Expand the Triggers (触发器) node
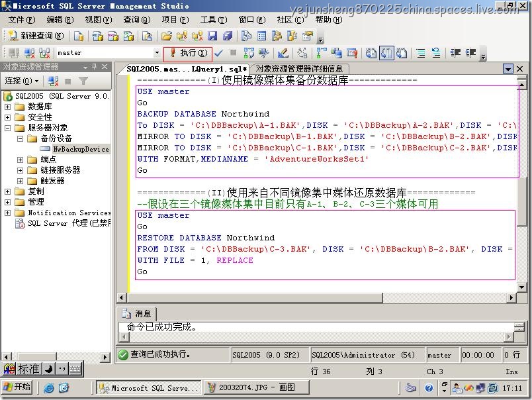Image resolution: width=532 pixels, height=400 pixels. click(20, 181)
